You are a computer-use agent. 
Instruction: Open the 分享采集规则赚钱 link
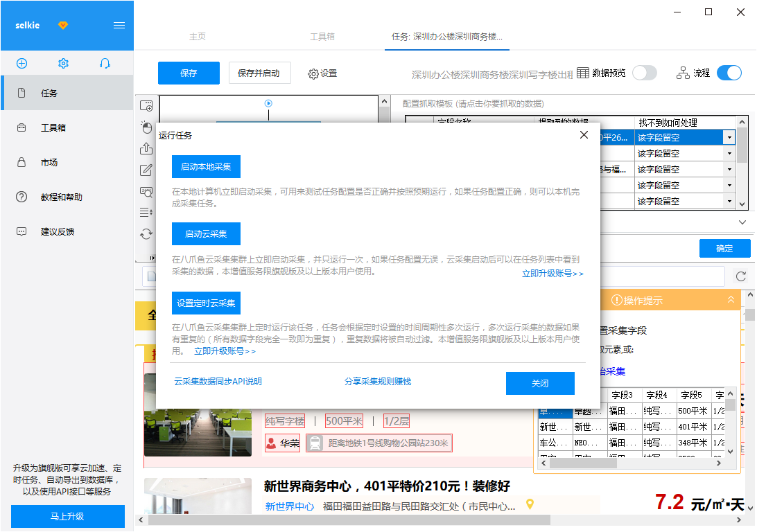point(378,382)
